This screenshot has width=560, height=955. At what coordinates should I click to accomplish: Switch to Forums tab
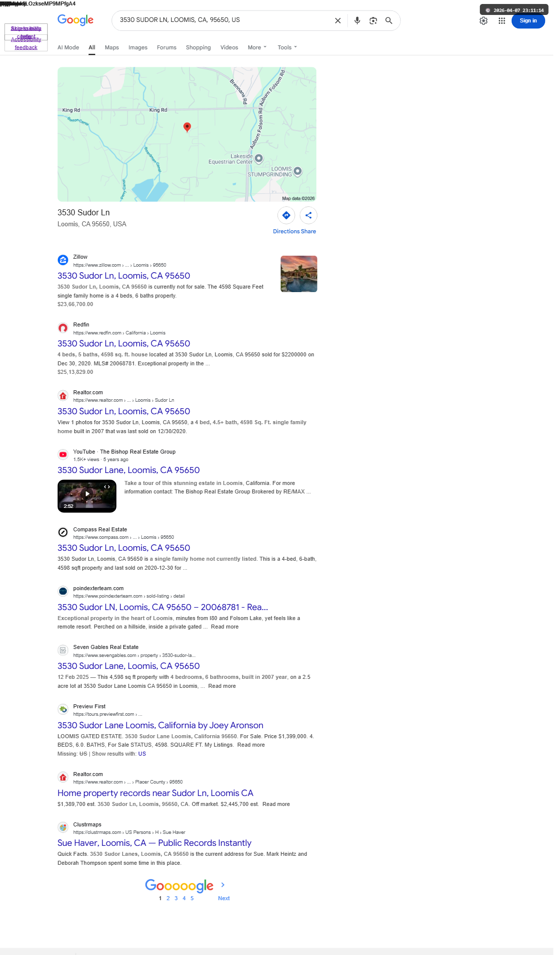click(166, 47)
